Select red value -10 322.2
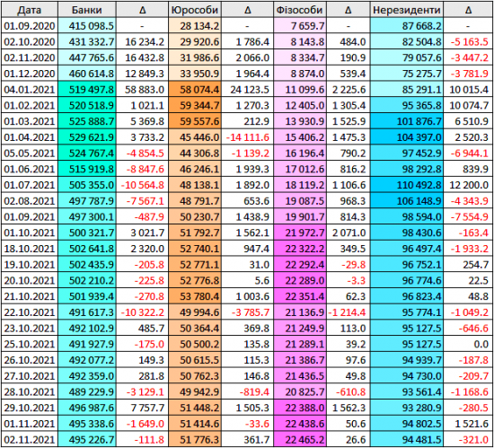The image size is (494, 448). coord(142,312)
